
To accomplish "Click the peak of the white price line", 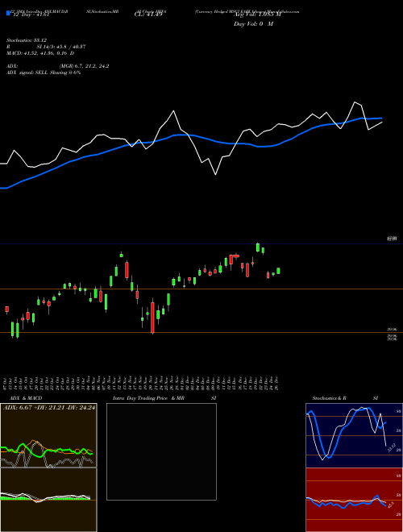I will [x=355, y=102].
